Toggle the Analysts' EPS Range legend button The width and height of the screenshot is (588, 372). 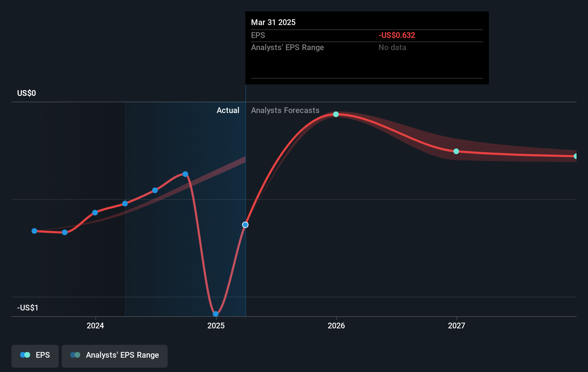[x=114, y=356]
